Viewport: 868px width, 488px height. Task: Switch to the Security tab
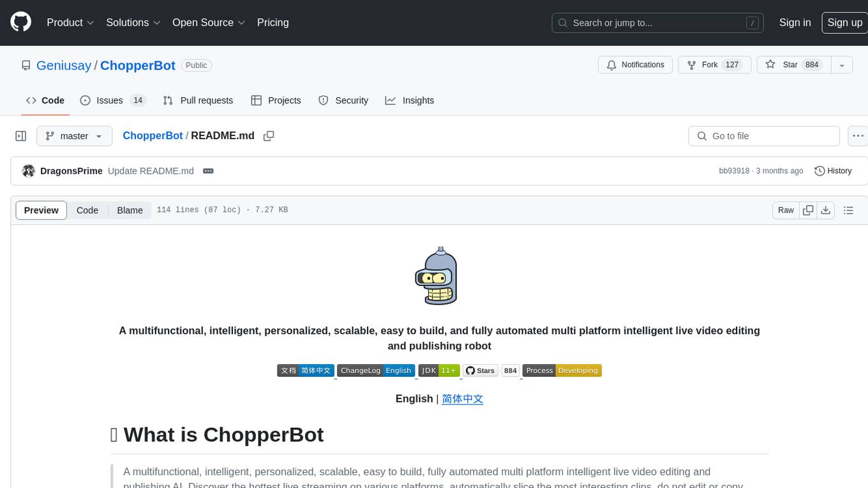[343, 100]
